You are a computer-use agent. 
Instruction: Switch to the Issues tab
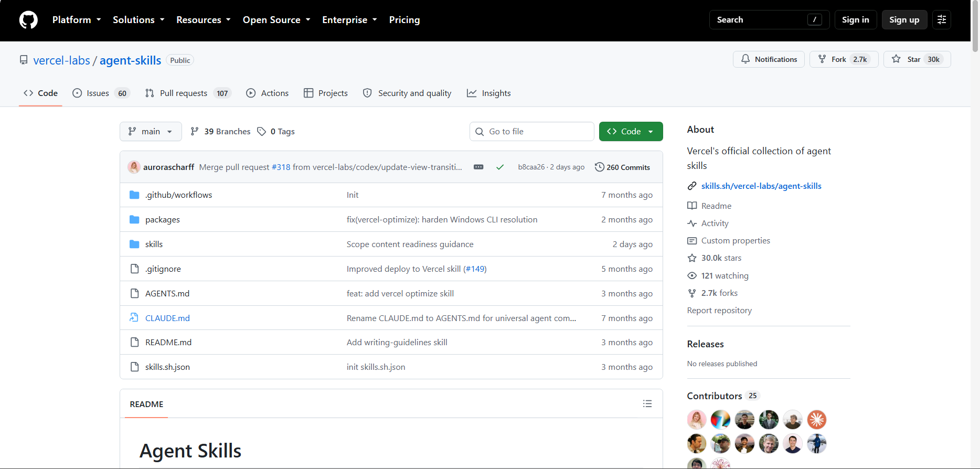[x=101, y=93]
